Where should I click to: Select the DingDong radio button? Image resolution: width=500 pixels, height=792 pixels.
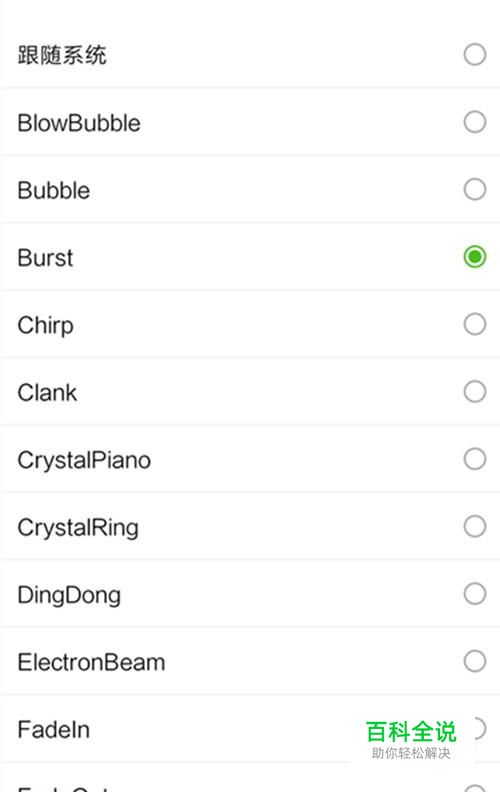coord(475,593)
